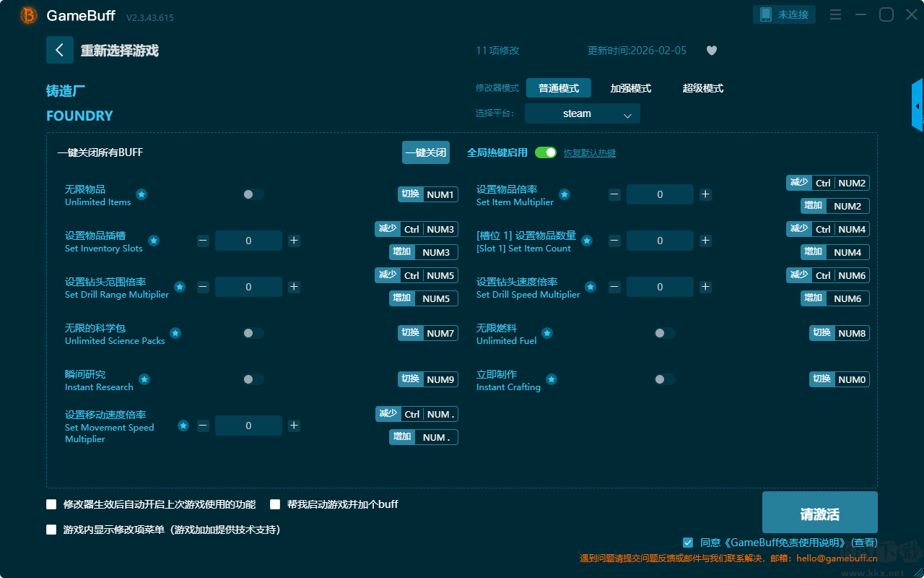This screenshot has width=924, height=578.
Task: Click the star beside Set Drill Range Multiplier
Action: click(180, 287)
